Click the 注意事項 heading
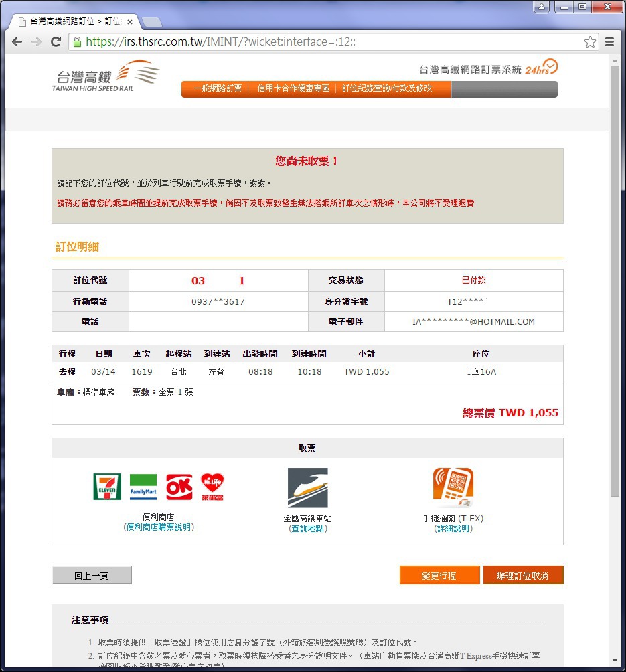Viewport: 626px width, 672px height. pyautogui.click(x=90, y=620)
